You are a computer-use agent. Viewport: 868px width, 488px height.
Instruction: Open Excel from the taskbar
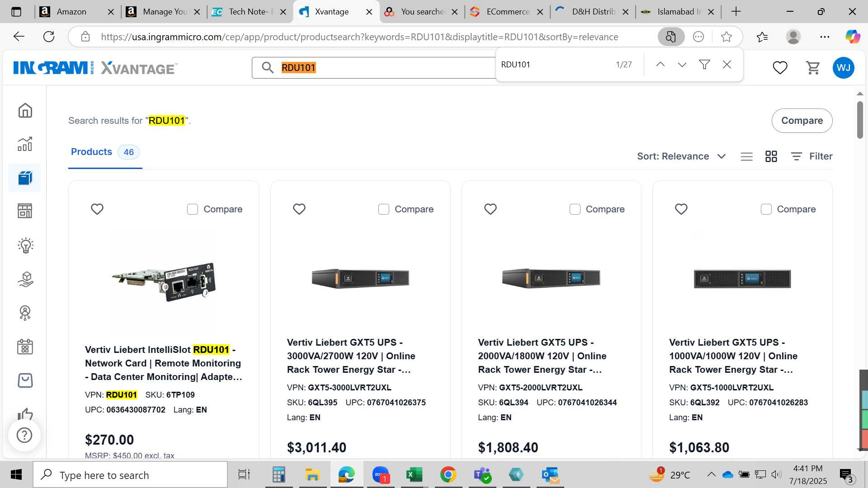click(414, 474)
